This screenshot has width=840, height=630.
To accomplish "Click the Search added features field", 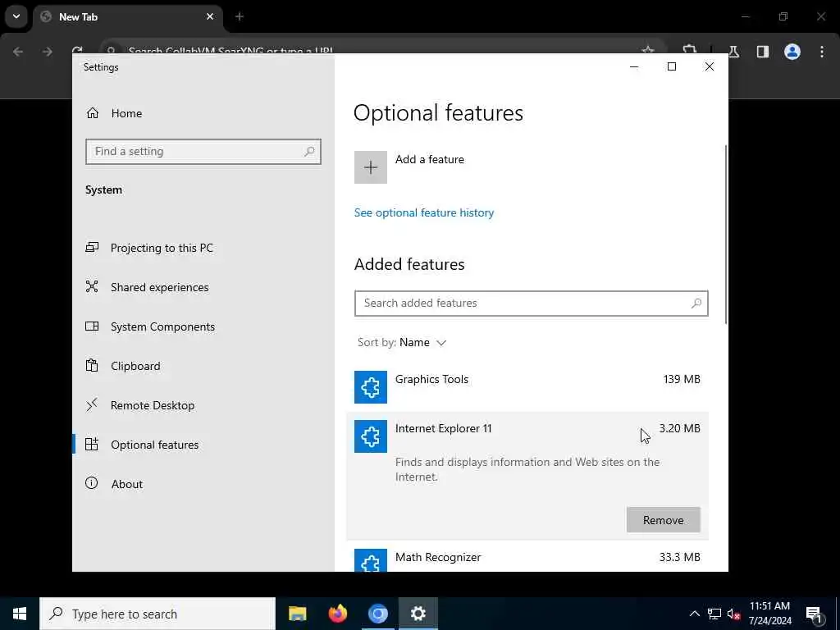I will tap(532, 304).
